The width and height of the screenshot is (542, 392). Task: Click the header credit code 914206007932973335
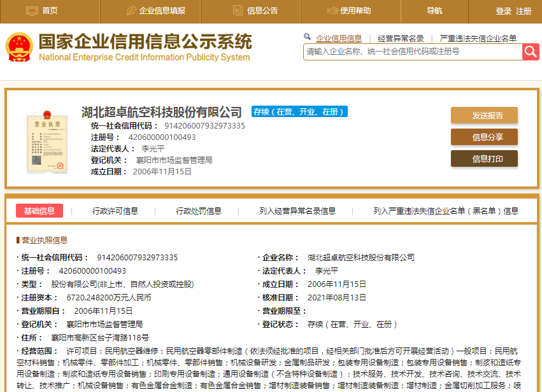(x=204, y=126)
